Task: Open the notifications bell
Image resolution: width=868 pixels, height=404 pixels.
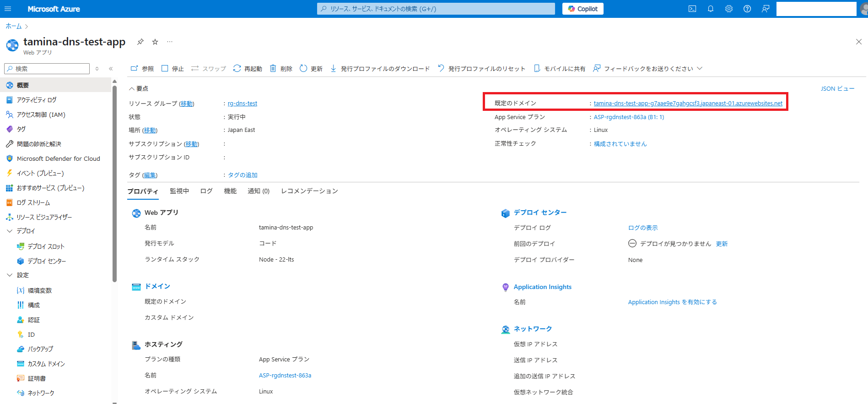Action: (x=711, y=9)
